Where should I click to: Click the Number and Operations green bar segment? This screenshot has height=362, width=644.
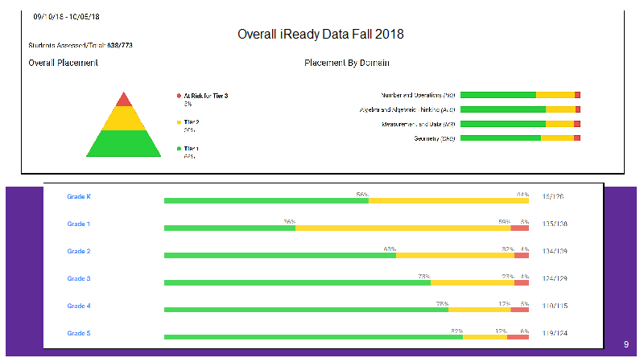pyautogui.click(x=498, y=95)
